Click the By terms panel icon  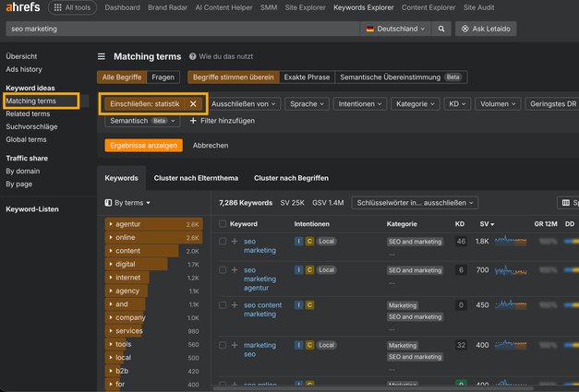click(108, 203)
